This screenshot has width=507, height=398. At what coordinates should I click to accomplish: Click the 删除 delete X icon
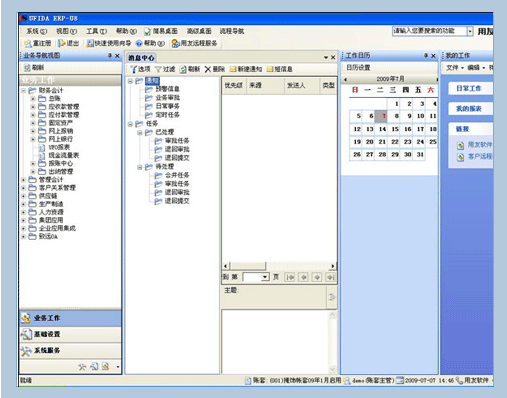click(208, 69)
